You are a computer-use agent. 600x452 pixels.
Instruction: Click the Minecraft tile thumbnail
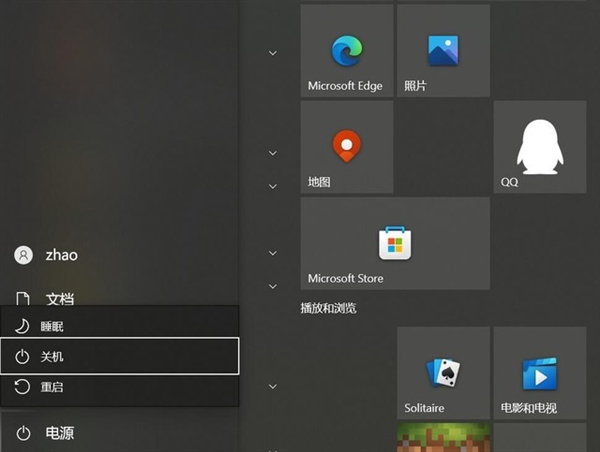pos(443,438)
